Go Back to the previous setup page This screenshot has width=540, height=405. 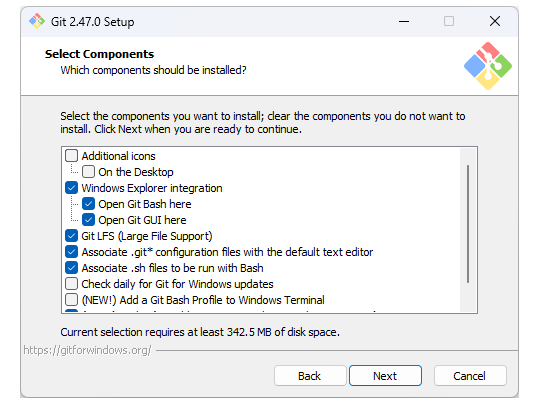310,376
